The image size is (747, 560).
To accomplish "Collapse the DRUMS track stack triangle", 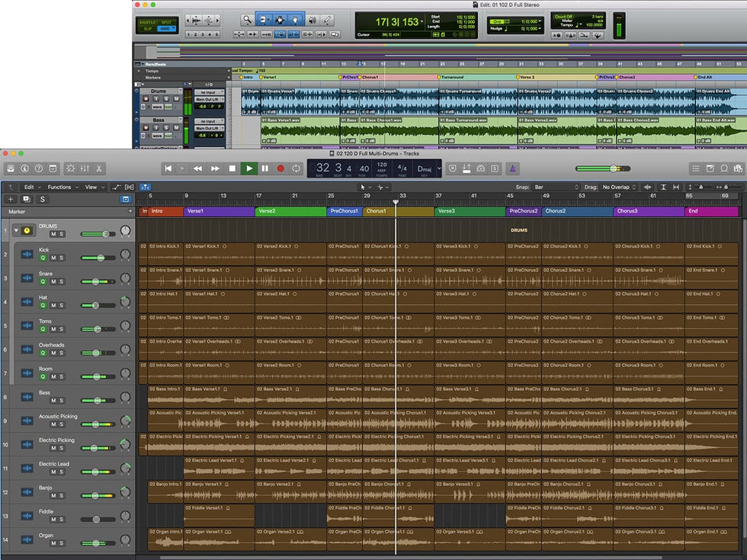I will tap(16, 230).
